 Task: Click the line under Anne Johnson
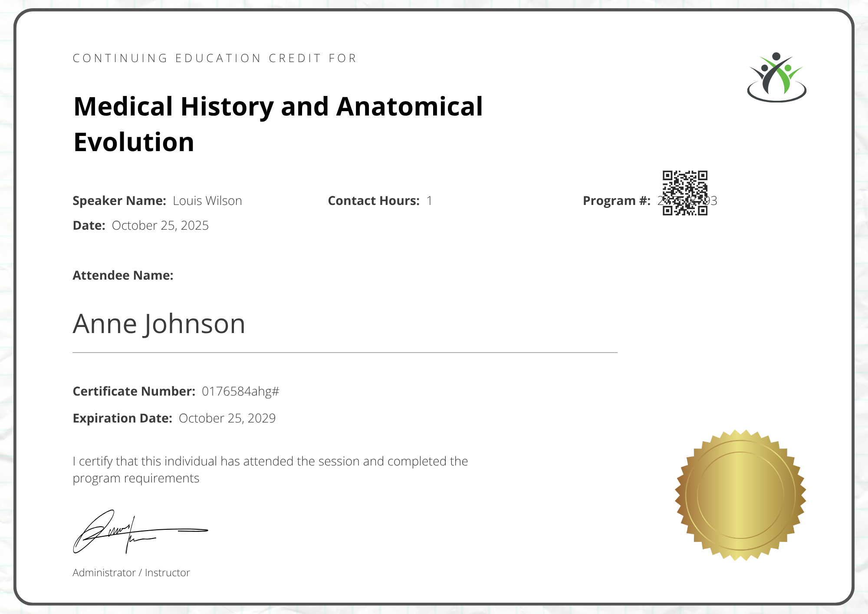pos(345,353)
